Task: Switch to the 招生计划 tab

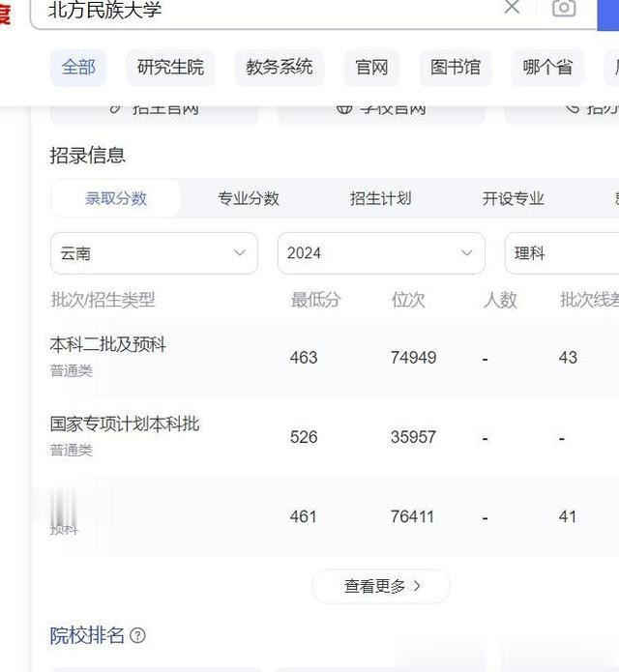Action: (381, 198)
